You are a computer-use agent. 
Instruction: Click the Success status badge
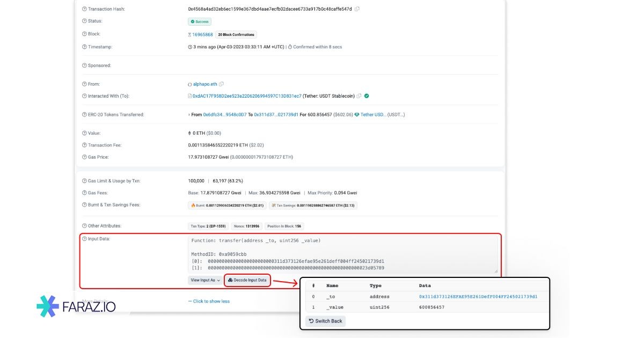199,21
